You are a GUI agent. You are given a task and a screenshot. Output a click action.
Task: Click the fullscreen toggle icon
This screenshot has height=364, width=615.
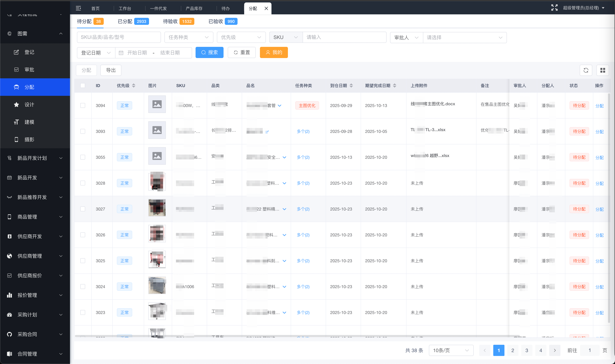pos(554,8)
